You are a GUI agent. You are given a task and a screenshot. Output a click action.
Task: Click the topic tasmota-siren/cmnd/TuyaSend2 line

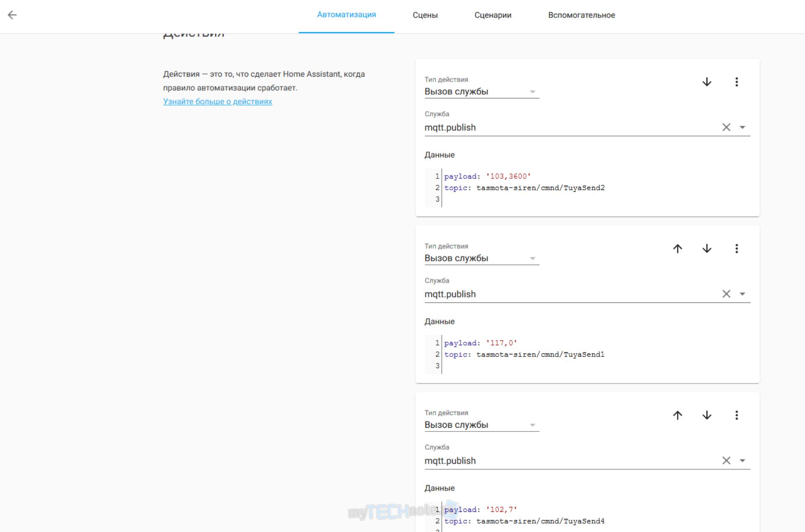click(525, 188)
